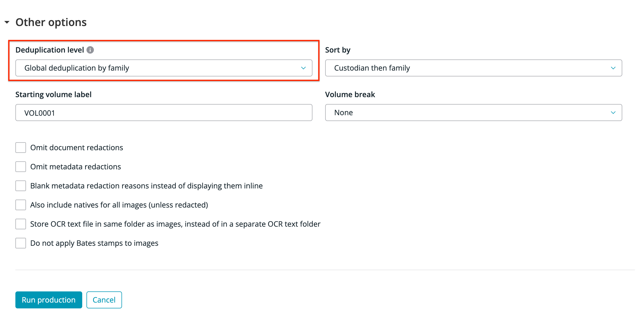The height and width of the screenshot is (336, 644).
Task: Check Omit document redactions
Action: [x=21, y=148]
